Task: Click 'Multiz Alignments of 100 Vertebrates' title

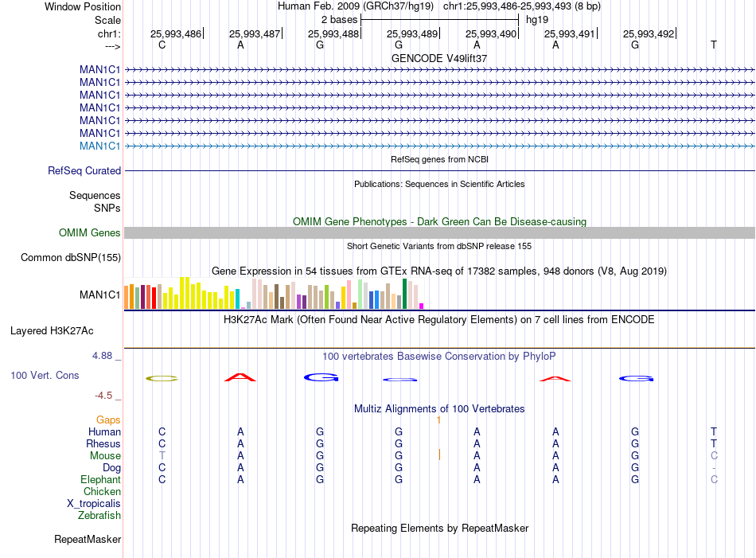Action: pyautogui.click(x=439, y=409)
